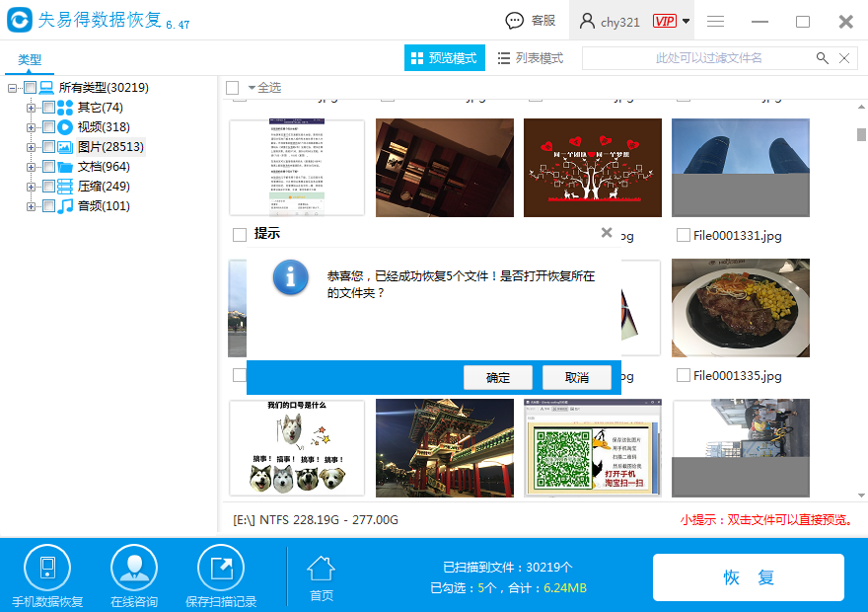Check the File0001331.jpg checkbox
Image resolution: width=868 pixels, height=612 pixels.
(684, 235)
